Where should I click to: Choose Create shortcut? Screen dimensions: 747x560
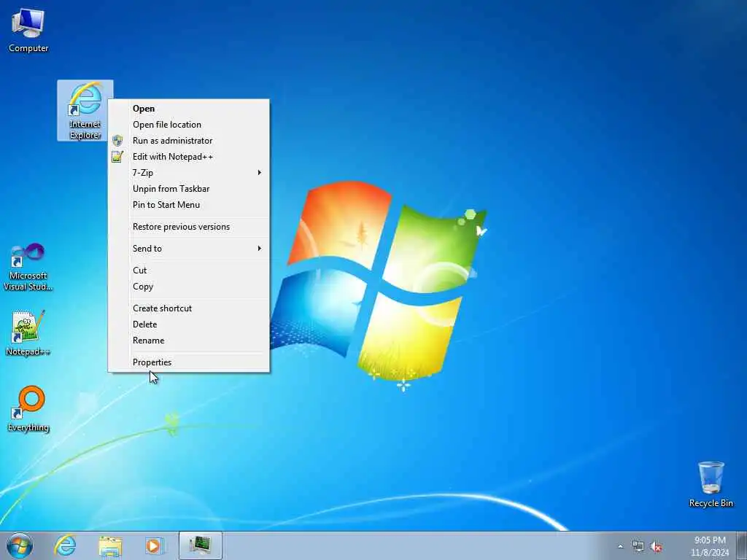[189, 308]
